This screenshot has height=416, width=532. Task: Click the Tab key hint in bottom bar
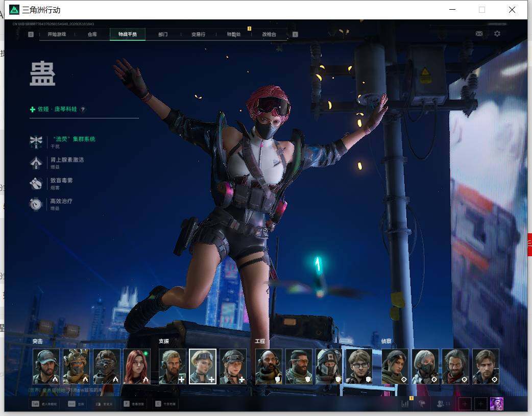coord(35,404)
